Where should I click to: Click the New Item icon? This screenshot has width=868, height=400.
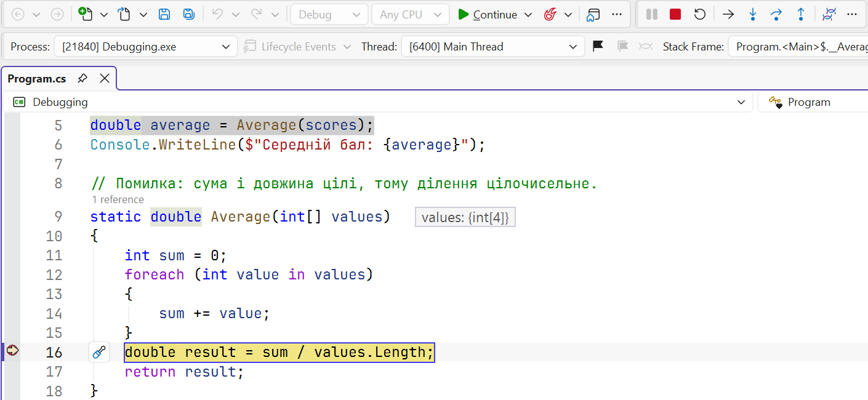pos(85,14)
